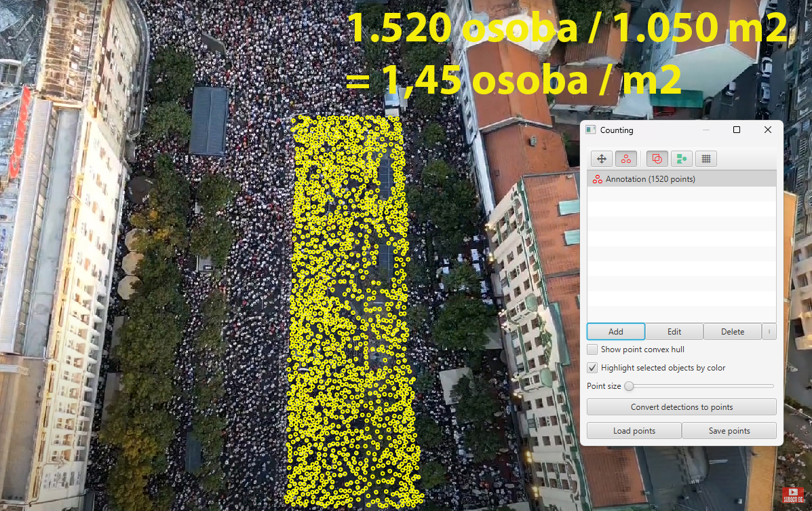
Task: Click the Point size slider handle
Action: (629, 386)
